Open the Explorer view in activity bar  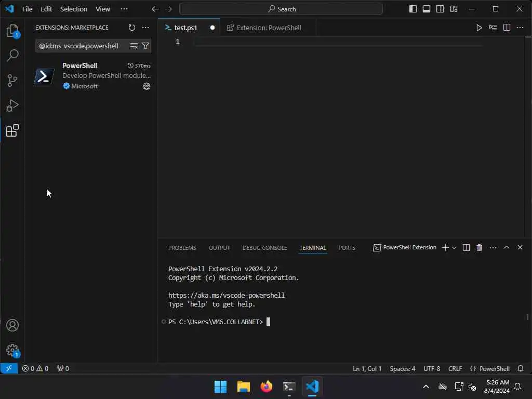point(12,31)
